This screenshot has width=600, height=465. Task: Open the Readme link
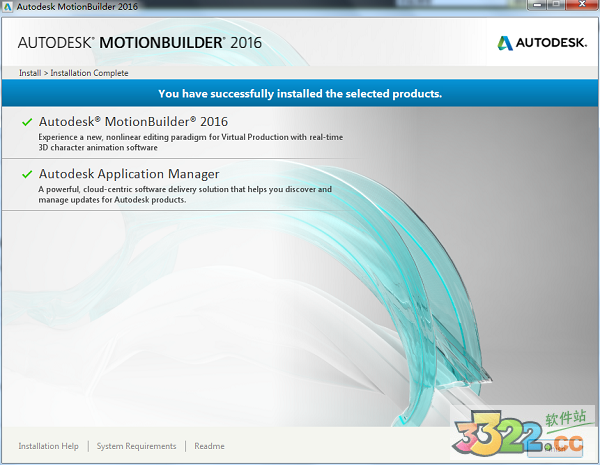click(209, 446)
